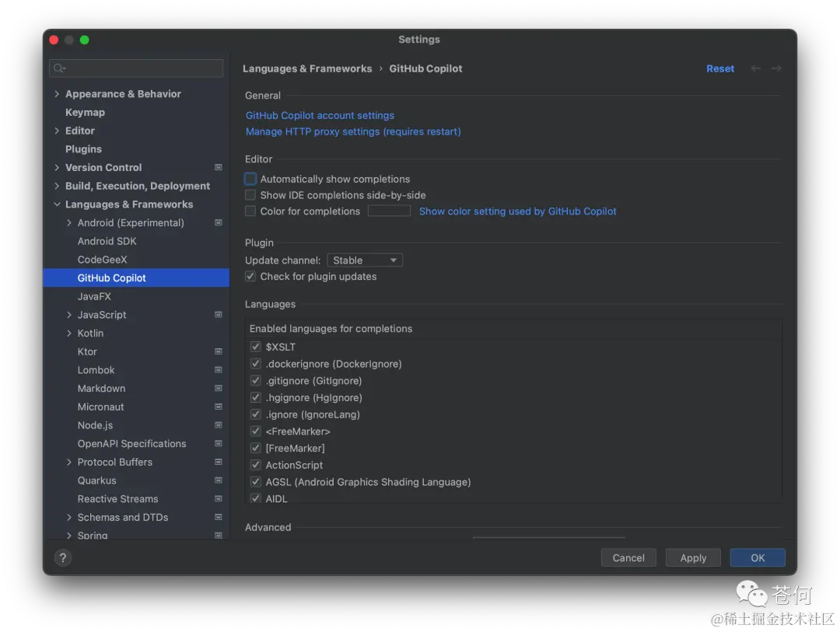Click the Apply button

pyautogui.click(x=693, y=557)
